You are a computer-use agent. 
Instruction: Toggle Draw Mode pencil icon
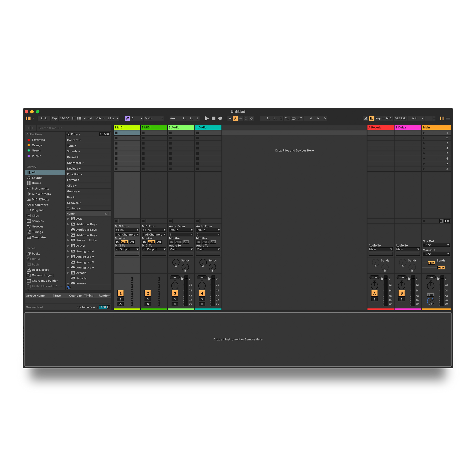click(x=366, y=118)
